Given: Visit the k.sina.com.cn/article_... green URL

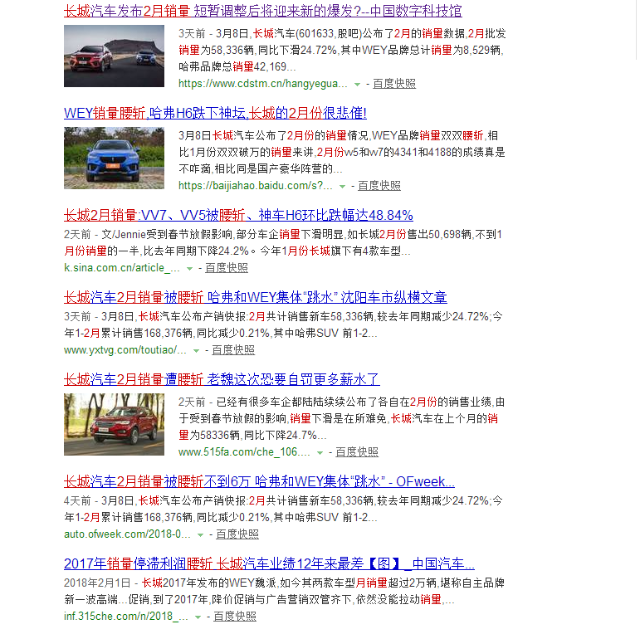Looking at the screenshot, I should click(122, 268).
